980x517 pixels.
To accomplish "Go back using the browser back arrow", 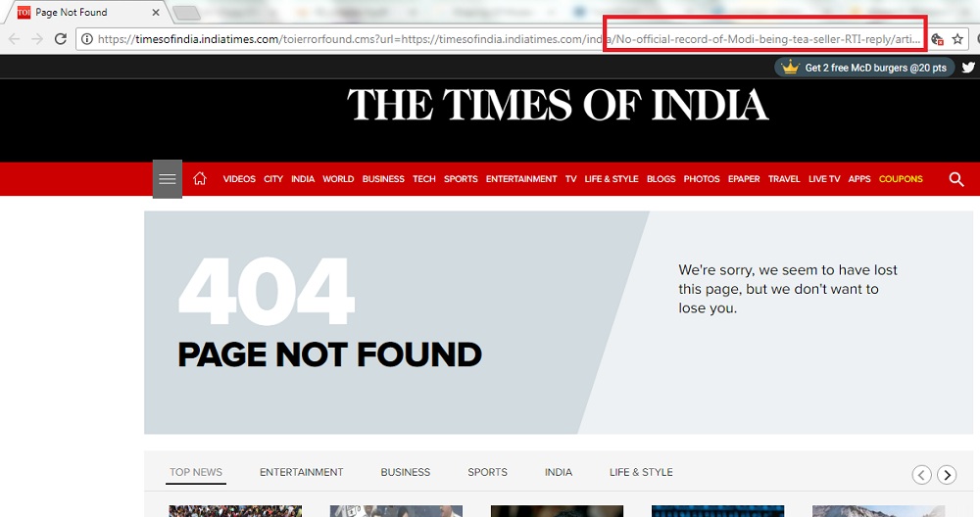I will (x=14, y=39).
